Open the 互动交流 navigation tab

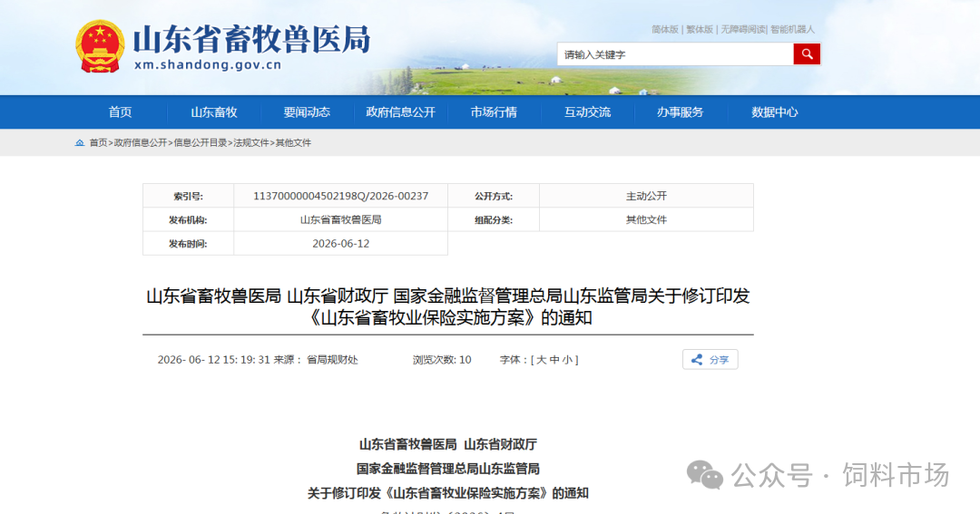point(587,112)
